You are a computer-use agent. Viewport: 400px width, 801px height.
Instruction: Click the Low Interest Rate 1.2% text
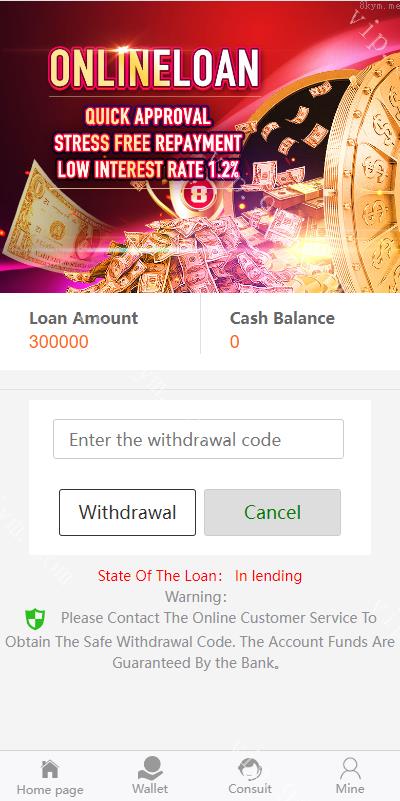click(x=148, y=170)
